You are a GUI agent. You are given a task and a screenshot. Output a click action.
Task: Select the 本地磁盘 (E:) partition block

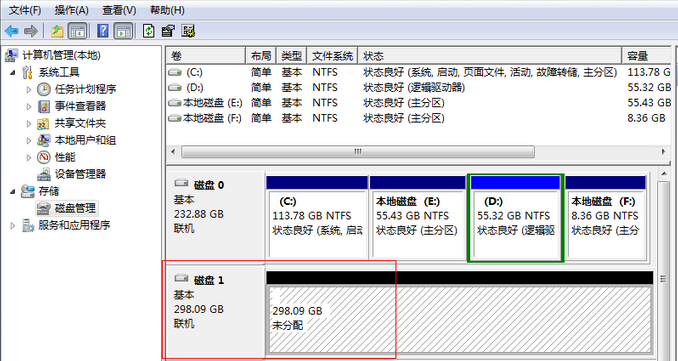[418, 217]
